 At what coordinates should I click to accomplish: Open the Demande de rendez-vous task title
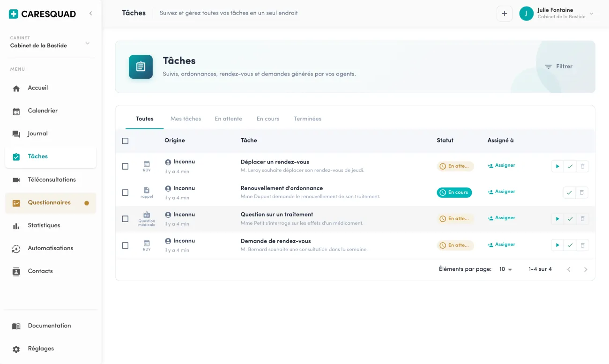275,241
